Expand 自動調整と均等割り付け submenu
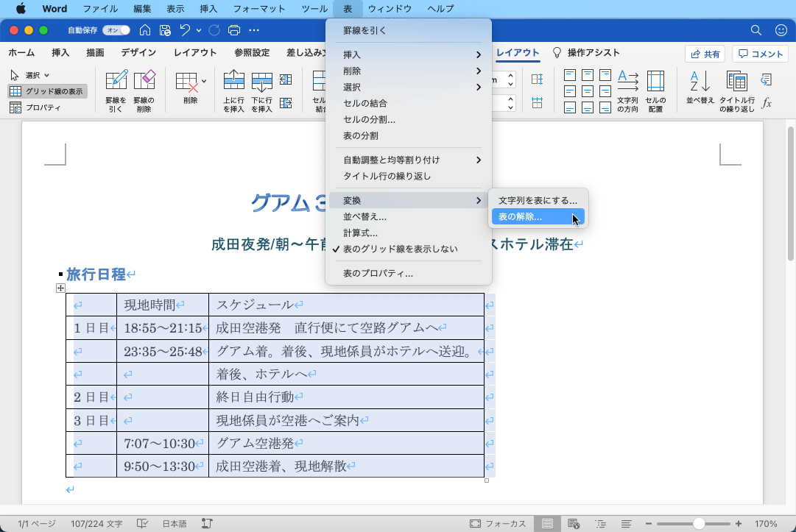 409,160
